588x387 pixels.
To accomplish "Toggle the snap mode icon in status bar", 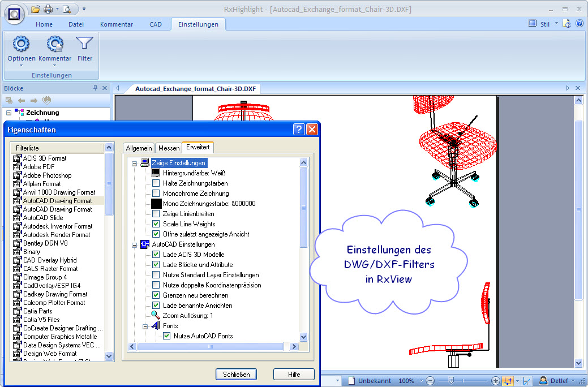I will [508, 381].
